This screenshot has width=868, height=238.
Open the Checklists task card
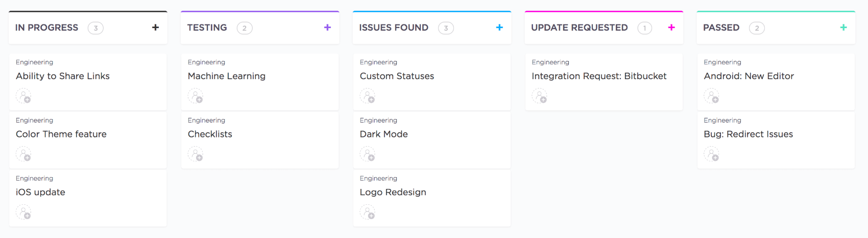[210, 134]
